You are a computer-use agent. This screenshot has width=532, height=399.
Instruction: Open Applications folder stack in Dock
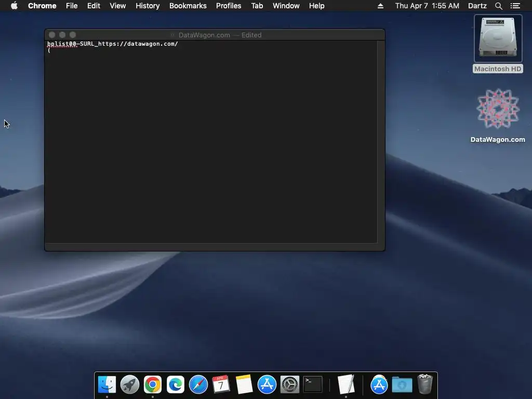point(379,384)
